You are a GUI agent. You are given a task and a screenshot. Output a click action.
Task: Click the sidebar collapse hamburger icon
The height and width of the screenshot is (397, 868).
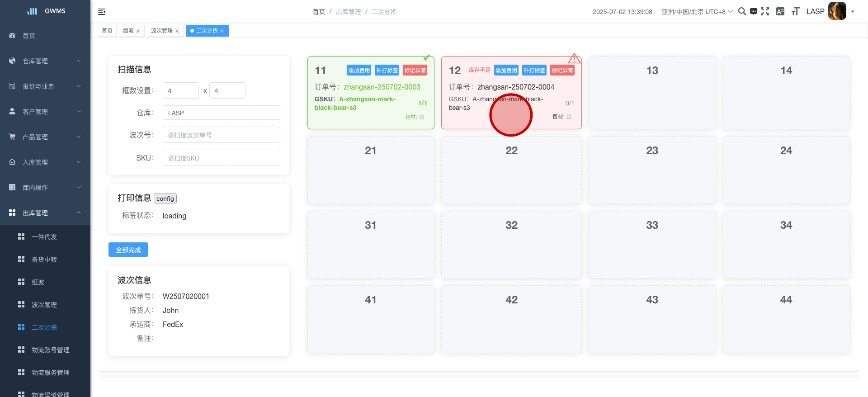102,12
